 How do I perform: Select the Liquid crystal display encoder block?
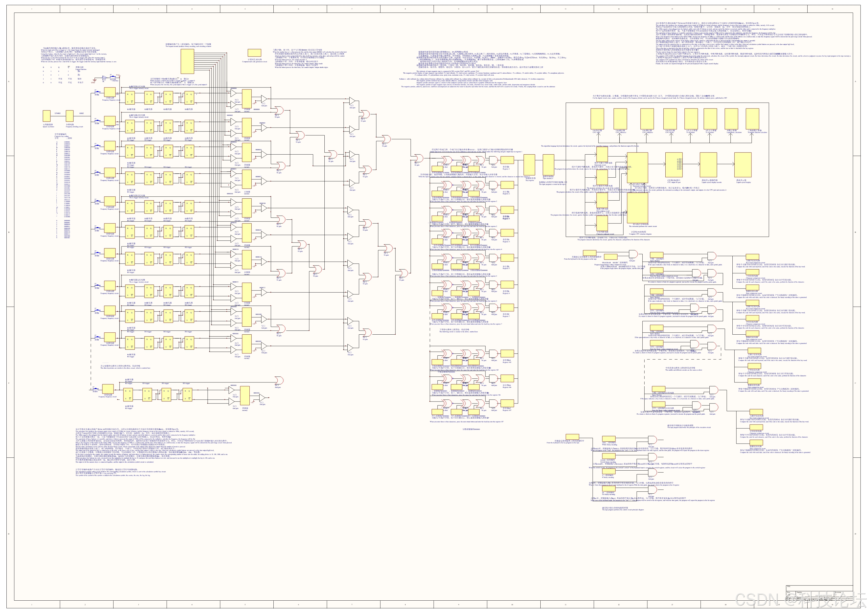coord(708,165)
